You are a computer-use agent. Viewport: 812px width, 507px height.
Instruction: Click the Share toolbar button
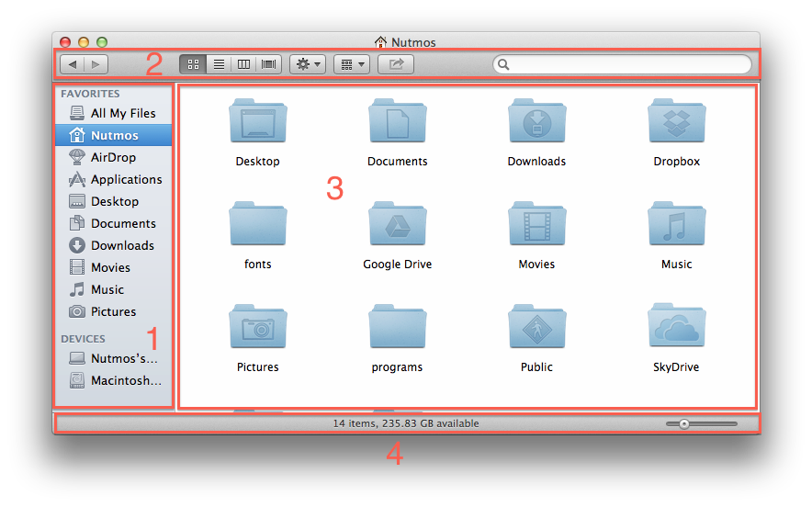point(396,64)
